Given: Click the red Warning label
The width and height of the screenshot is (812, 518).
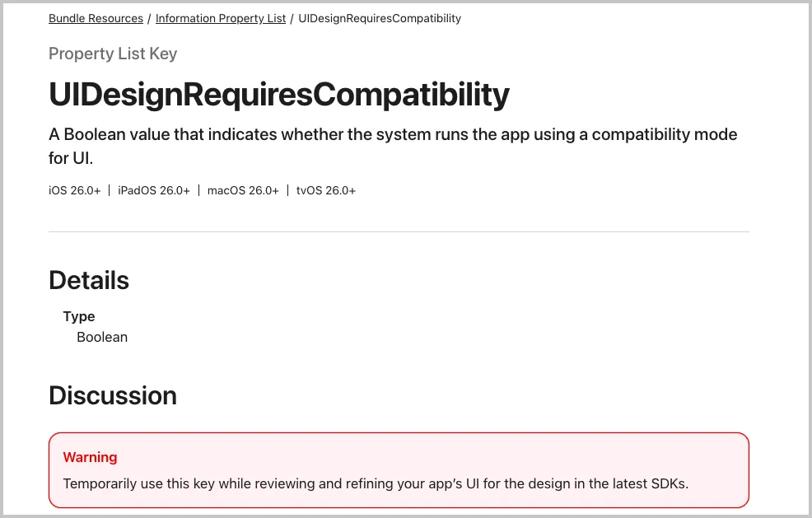Looking at the screenshot, I should (x=90, y=457).
